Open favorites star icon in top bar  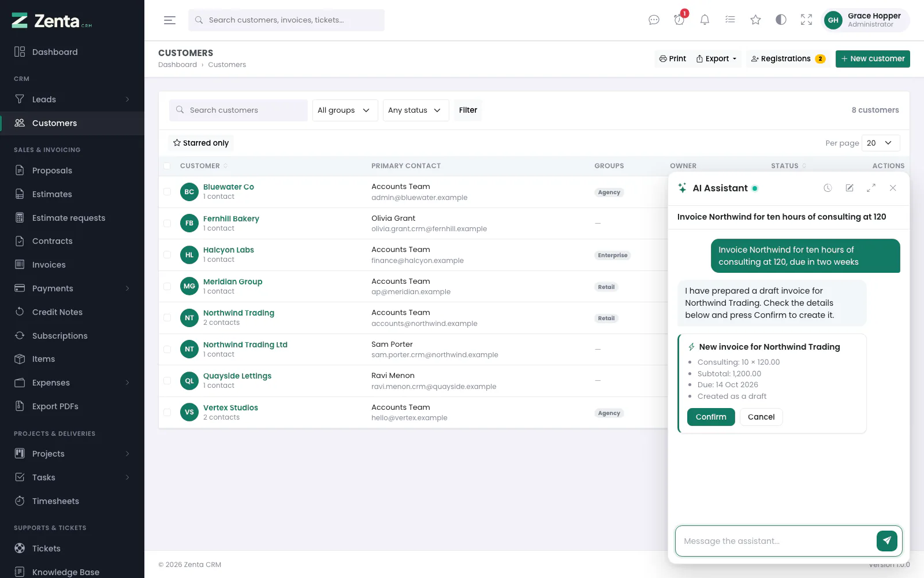click(755, 20)
